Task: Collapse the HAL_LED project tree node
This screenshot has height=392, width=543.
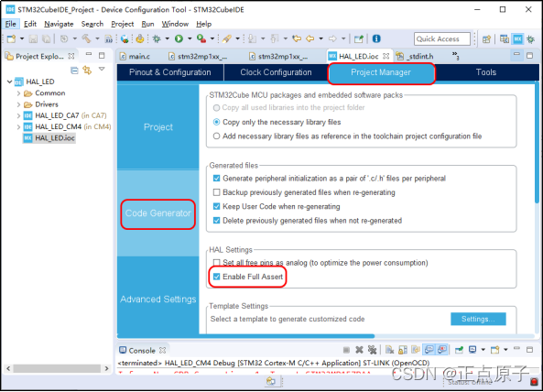Action: pyautogui.click(x=10, y=82)
